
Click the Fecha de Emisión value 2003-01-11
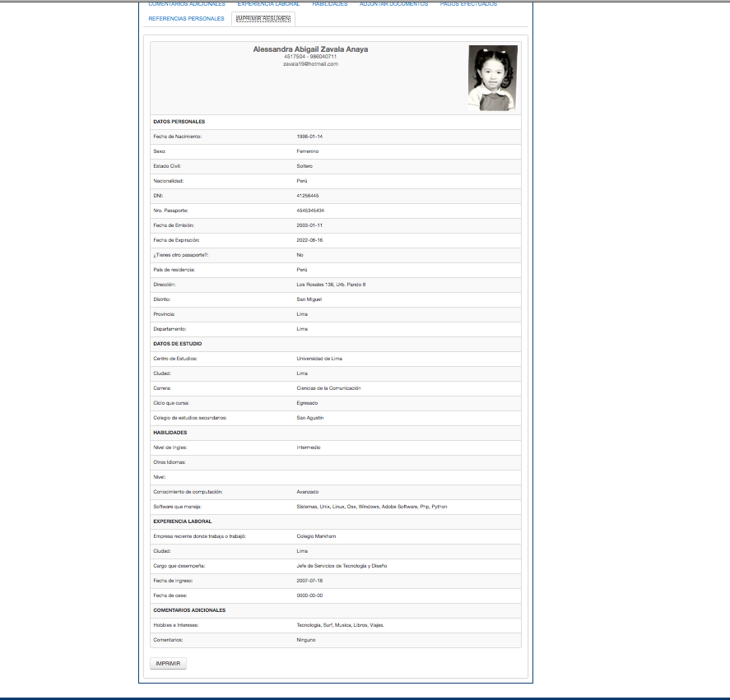309,225
